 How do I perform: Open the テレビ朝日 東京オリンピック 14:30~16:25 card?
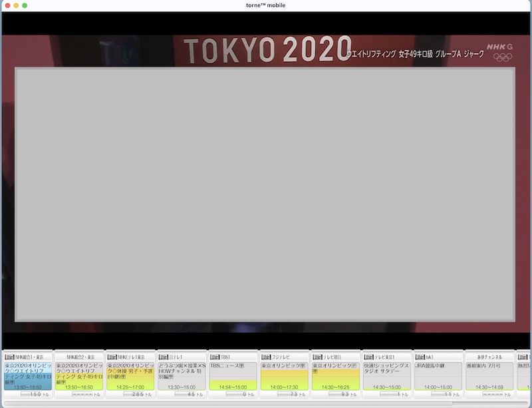[x=336, y=376]
